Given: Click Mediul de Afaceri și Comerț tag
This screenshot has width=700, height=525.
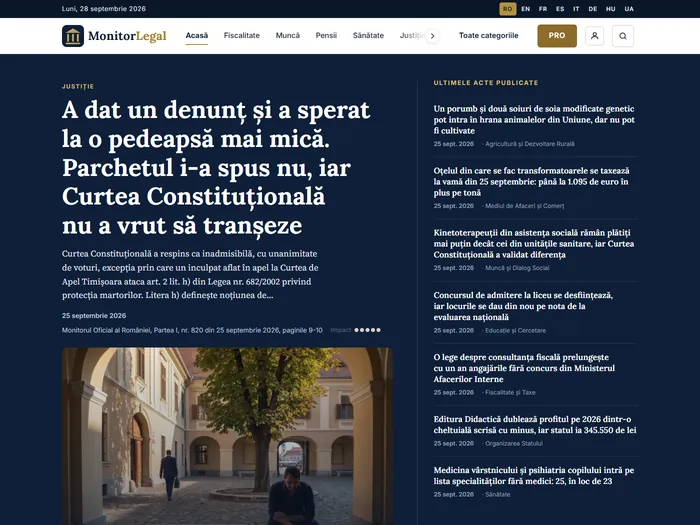Looking at the screenshot, I should tap(525, 206).
